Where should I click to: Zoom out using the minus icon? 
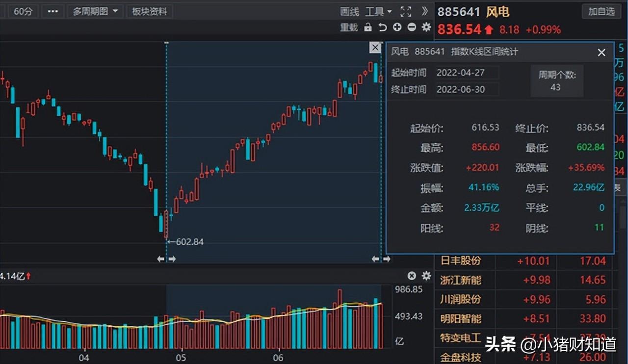(x=411, y=28)
